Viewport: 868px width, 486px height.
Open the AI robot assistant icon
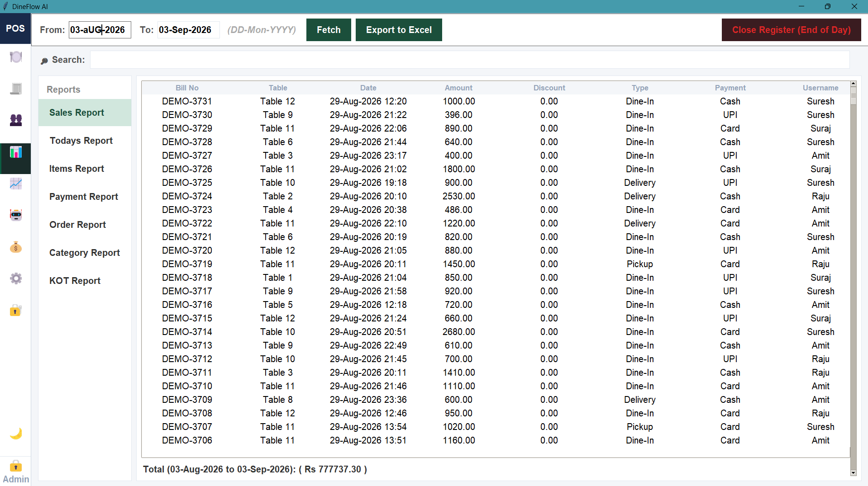click(x=16, y=215)
